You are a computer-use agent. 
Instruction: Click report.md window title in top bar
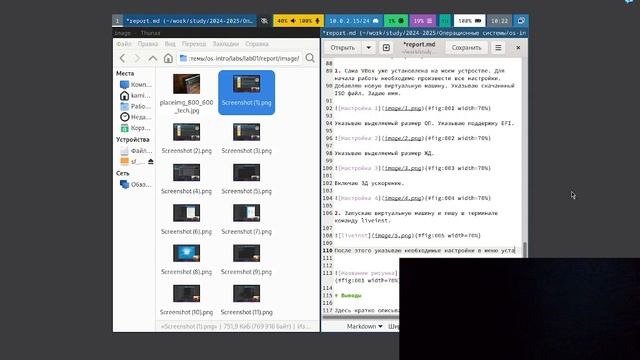pos(189,20)
